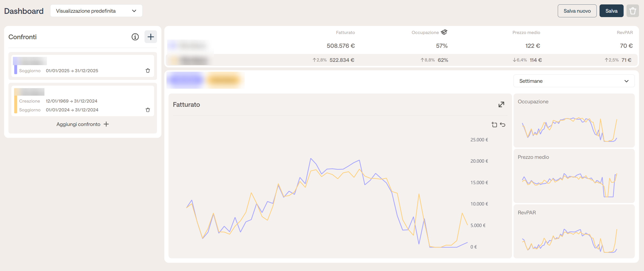
Task: Click the 71 € RevPAR value
Action: (626, 60)
